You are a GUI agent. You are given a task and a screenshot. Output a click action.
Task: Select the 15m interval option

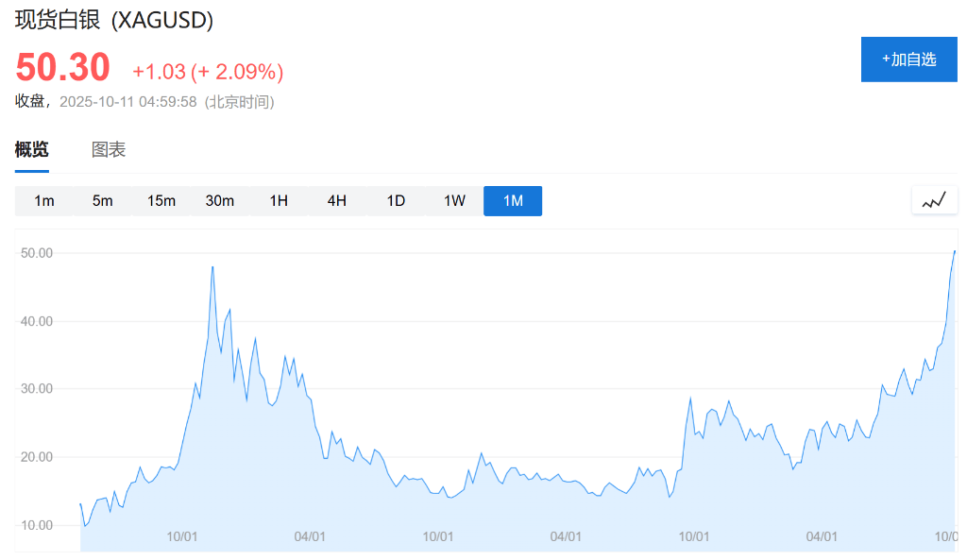point(161,200)
